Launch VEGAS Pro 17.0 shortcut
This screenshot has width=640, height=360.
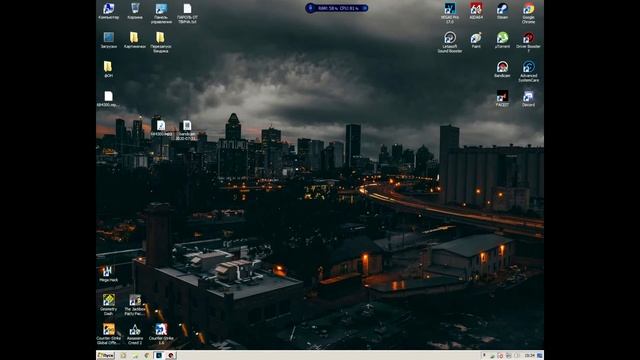click(x=450, y=13)
